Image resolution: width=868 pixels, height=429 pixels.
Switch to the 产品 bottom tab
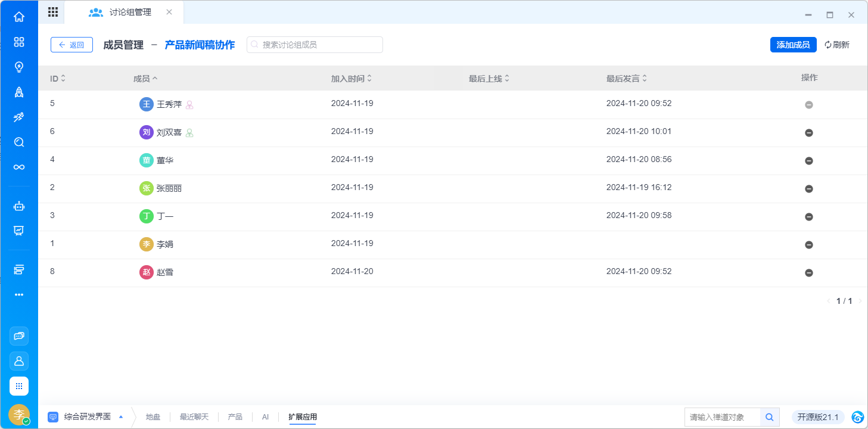[x=235, y=417]
